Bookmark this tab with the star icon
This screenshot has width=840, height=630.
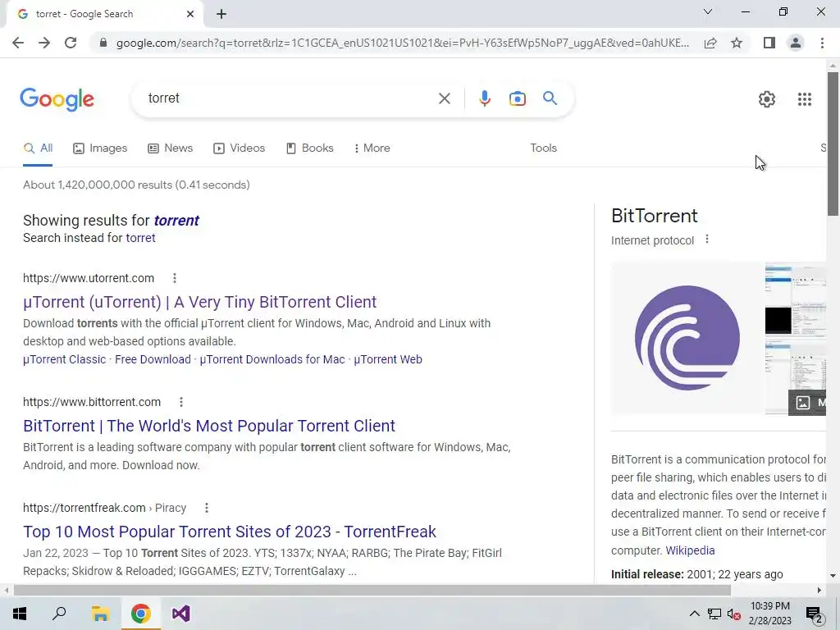pyautogui.click(x=737, y=43)
